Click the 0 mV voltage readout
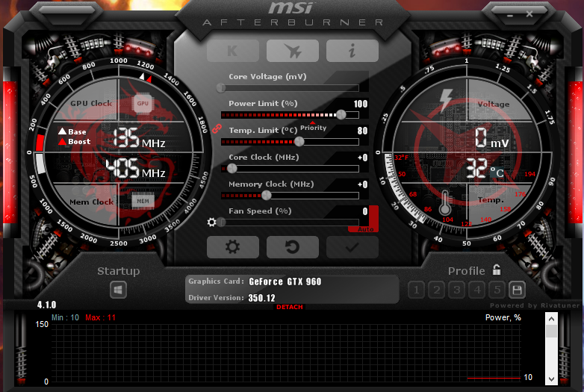This screenshot has width=584, height=392. 491,137
